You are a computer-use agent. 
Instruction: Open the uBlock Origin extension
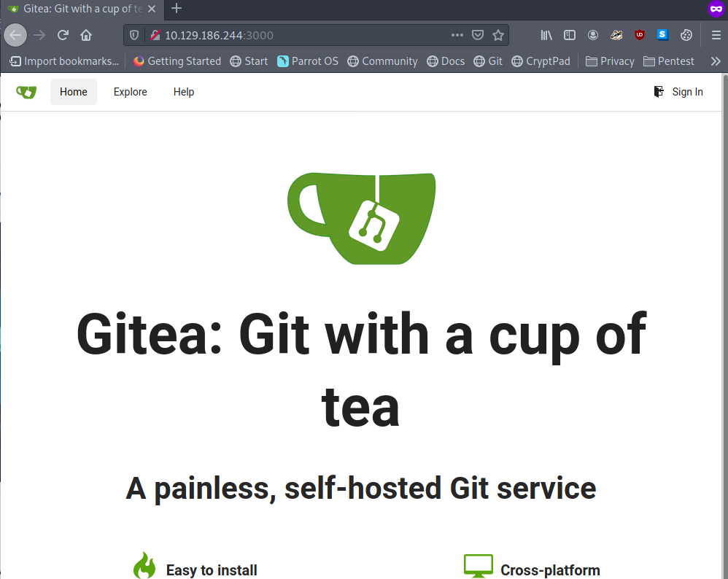point(640,35)
